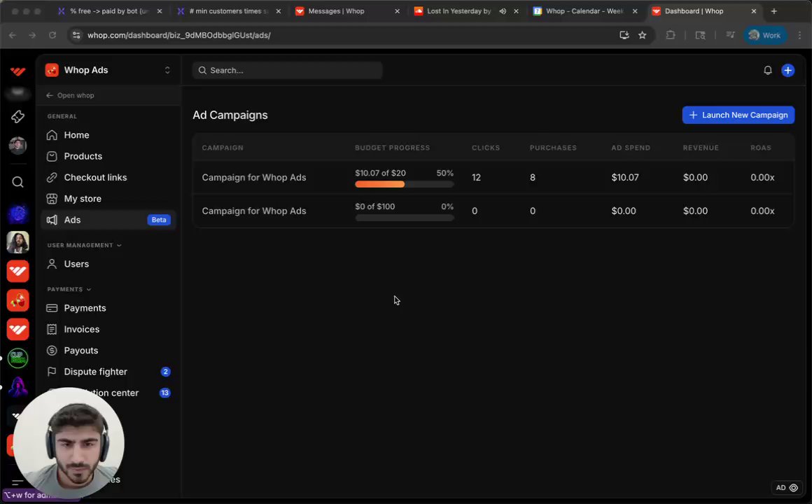This screenshot has height=504, width=812.
Task: Open the $20 Campaign for Whop Ads row
Action: point(493,178)
